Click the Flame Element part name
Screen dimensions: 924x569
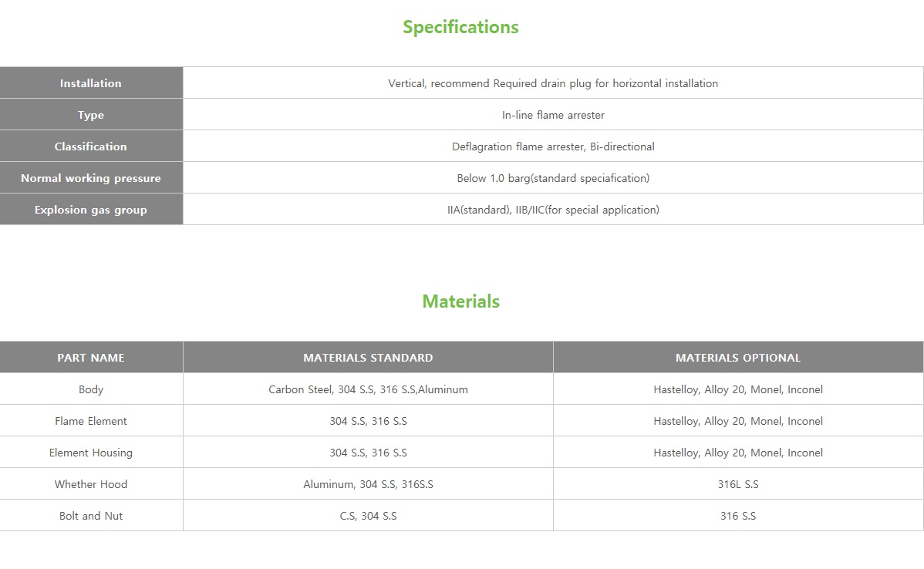pos(91,421)
